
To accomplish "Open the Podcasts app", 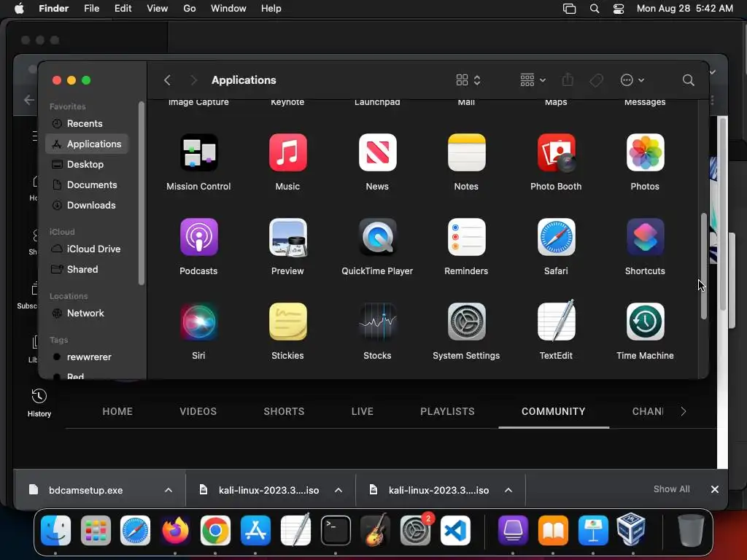I will 198,237.
